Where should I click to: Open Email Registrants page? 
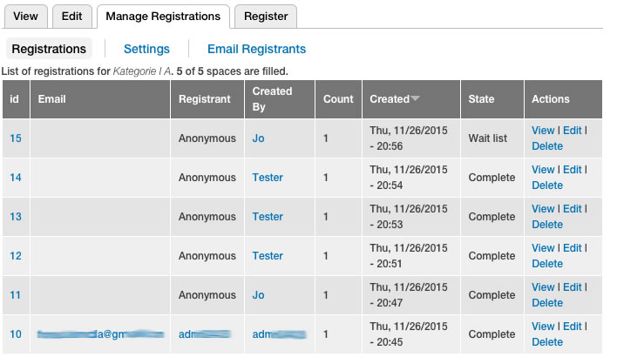(256, 49)
